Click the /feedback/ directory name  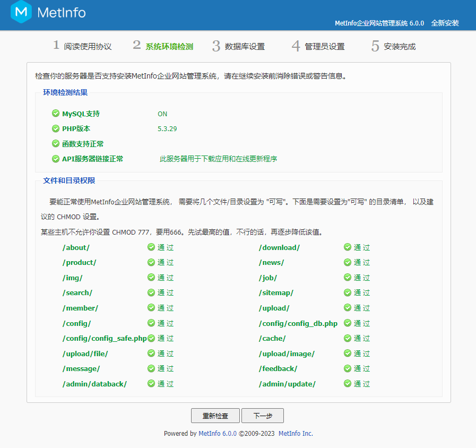278,369
